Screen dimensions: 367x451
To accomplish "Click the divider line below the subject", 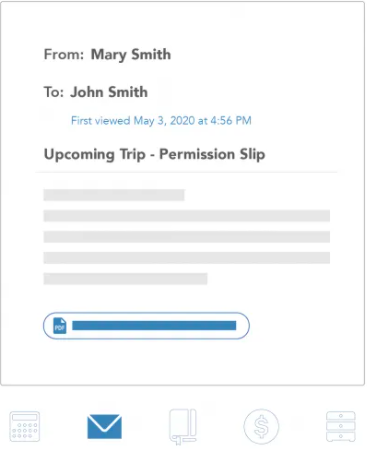I will pyautogui.click(x=187, y=172).
